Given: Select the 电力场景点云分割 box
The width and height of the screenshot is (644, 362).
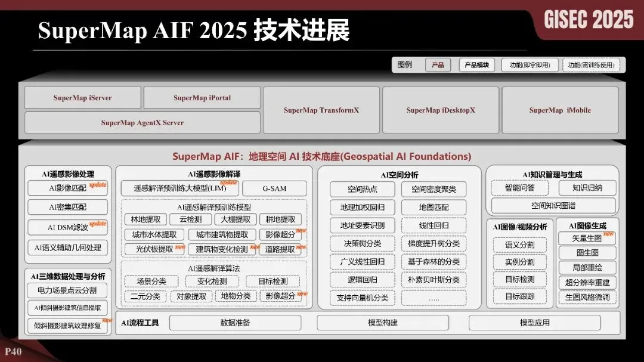Looking at the screenshot, I should click(x=67, y=290).
